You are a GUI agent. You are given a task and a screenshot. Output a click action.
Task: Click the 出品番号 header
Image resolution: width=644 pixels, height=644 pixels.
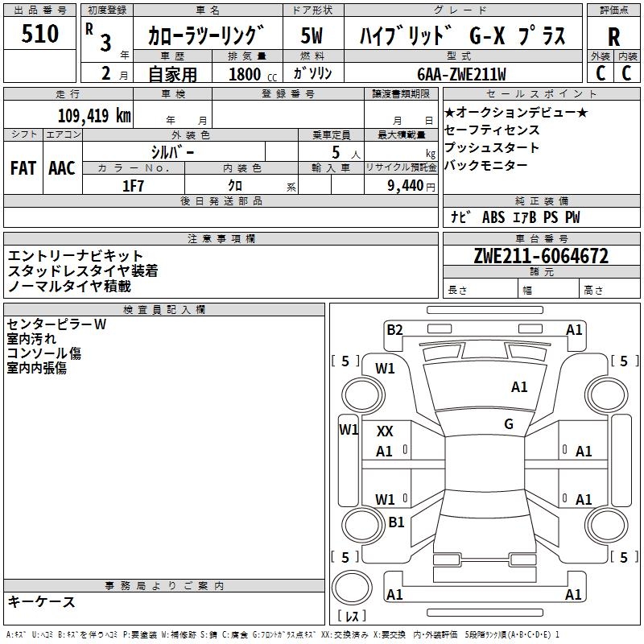click(x=39, y=10)
